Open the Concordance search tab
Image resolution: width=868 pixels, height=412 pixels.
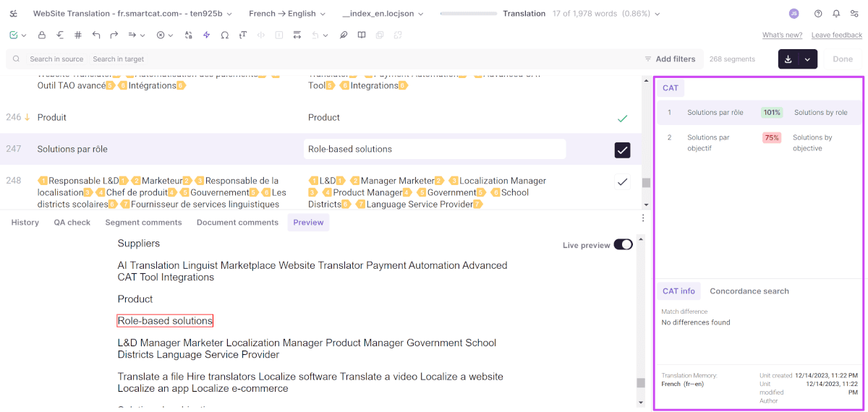click(x=749, y=291)
